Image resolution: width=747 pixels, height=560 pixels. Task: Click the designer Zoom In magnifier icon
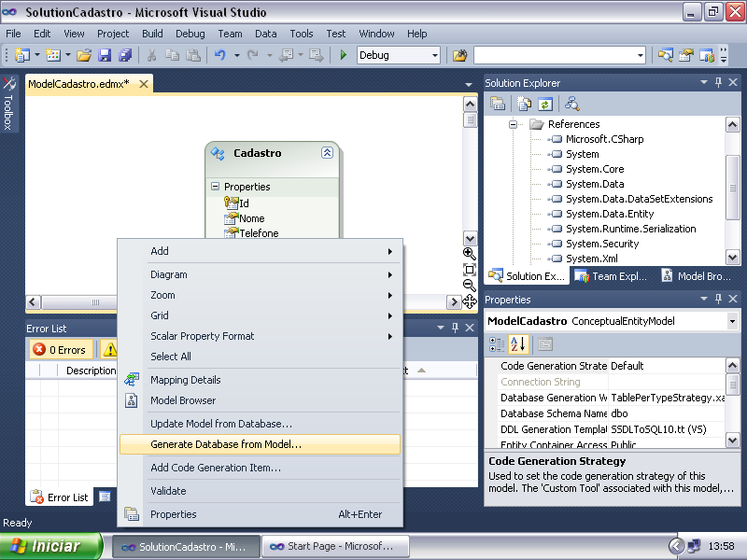(470, 253)
